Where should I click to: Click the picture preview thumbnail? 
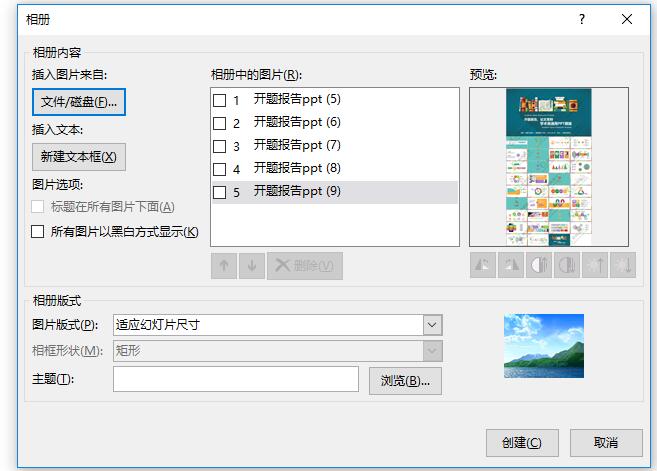pos(549,167)
